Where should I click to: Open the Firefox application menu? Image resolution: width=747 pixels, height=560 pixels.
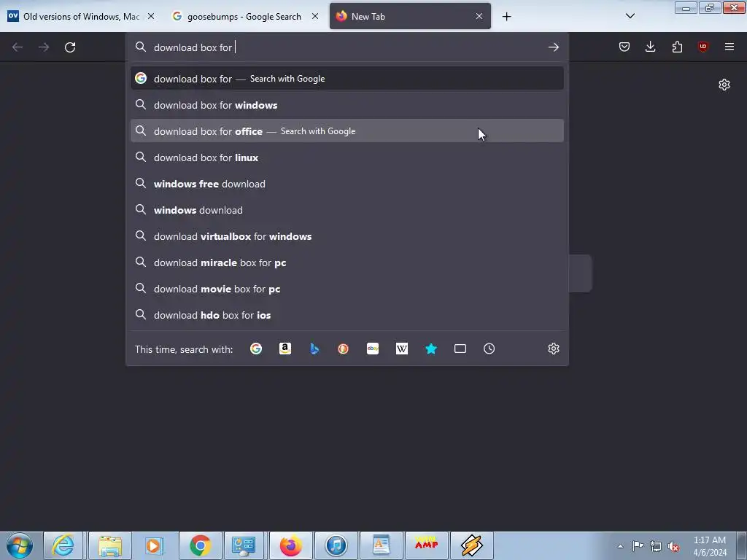(x=729, y=47)
